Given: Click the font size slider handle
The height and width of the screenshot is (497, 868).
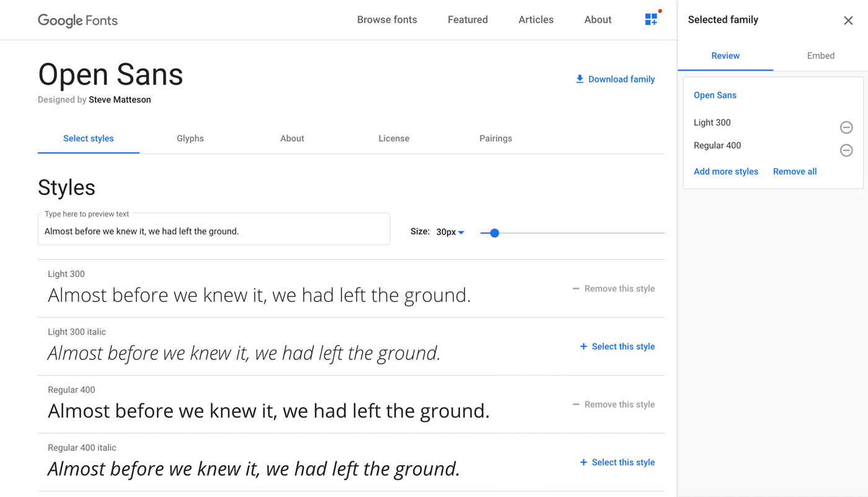Looking at the screenshot, I should pyautogui.click(x=494, y=233).
